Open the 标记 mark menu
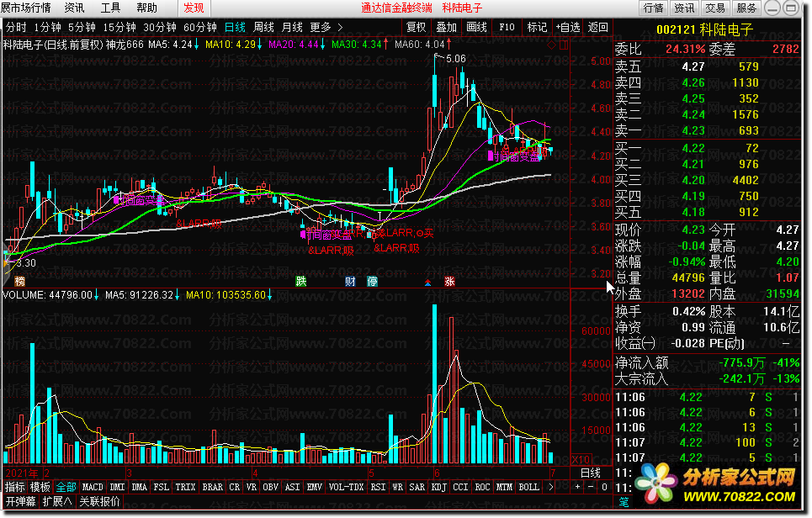This screenshot has width=812, height=518. (537, 27)
